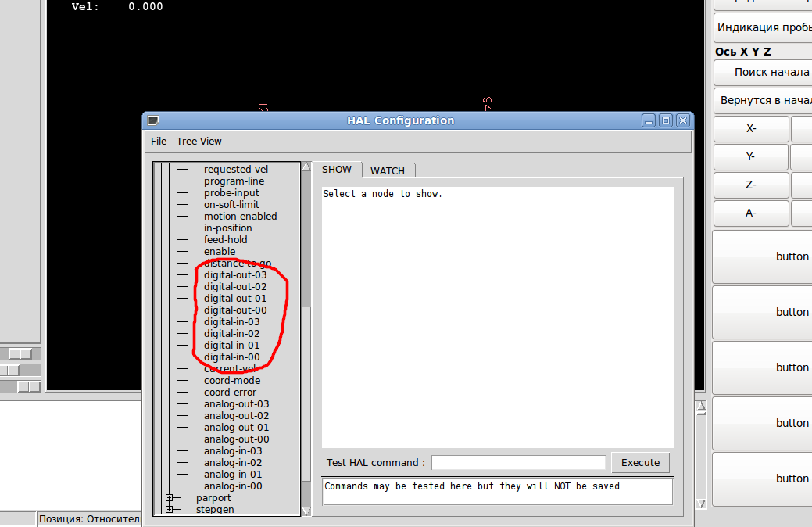
Task: Click the A- jog button
Action: 751,213
